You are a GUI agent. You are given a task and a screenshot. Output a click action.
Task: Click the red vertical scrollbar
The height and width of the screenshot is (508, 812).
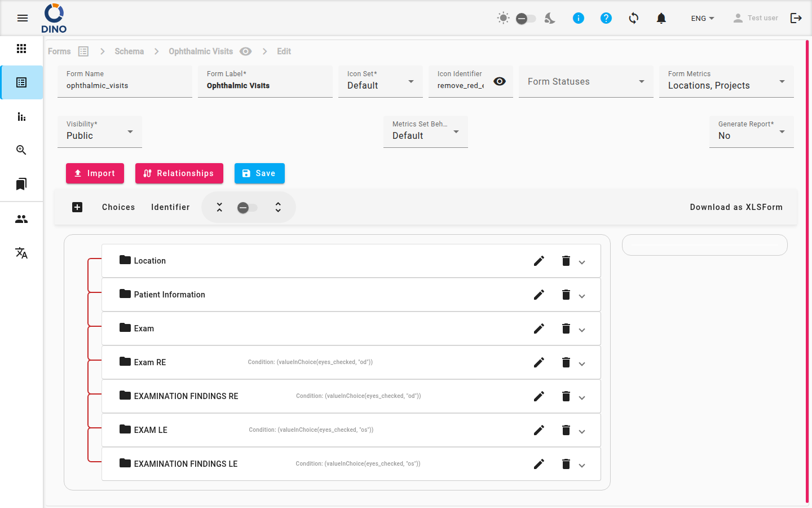tap(807, 271)
